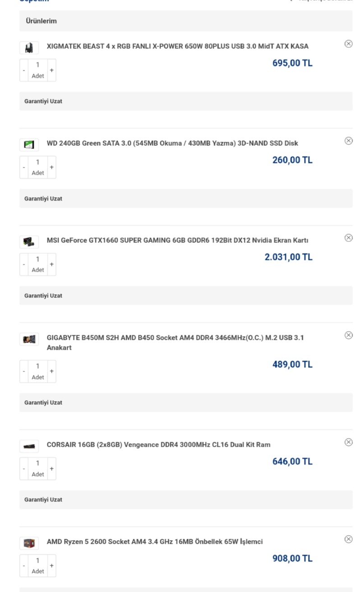This screenshot has width=364, height=592.
Task: Remove the GIGABYTE B450M S2H motherboard
Action: 348,335
